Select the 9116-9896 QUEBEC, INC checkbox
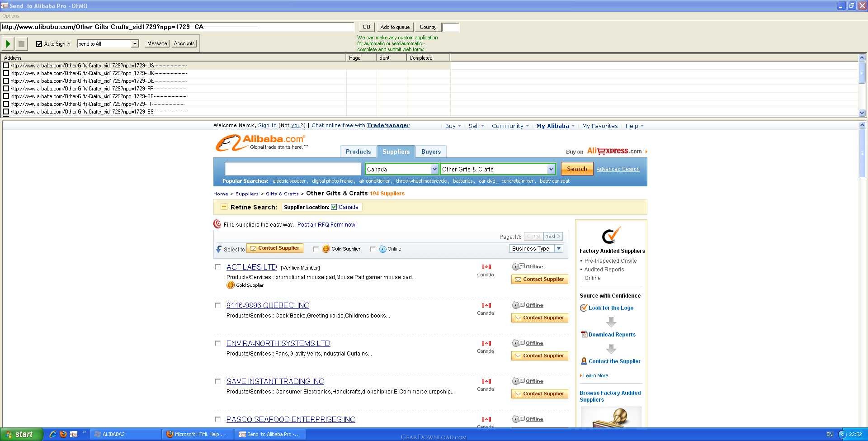The width and height of the screenshot is (868, 441). click(x=217, y=305)
